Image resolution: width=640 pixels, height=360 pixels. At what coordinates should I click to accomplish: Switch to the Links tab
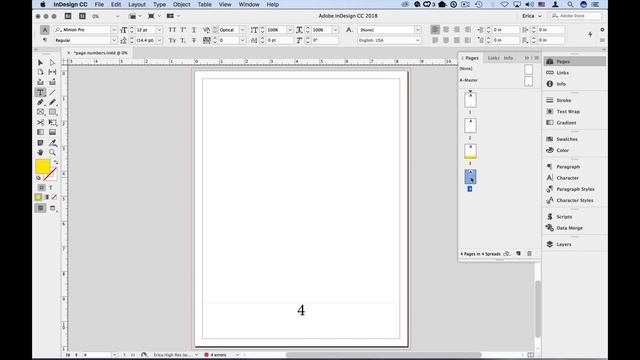coord(493,58)
